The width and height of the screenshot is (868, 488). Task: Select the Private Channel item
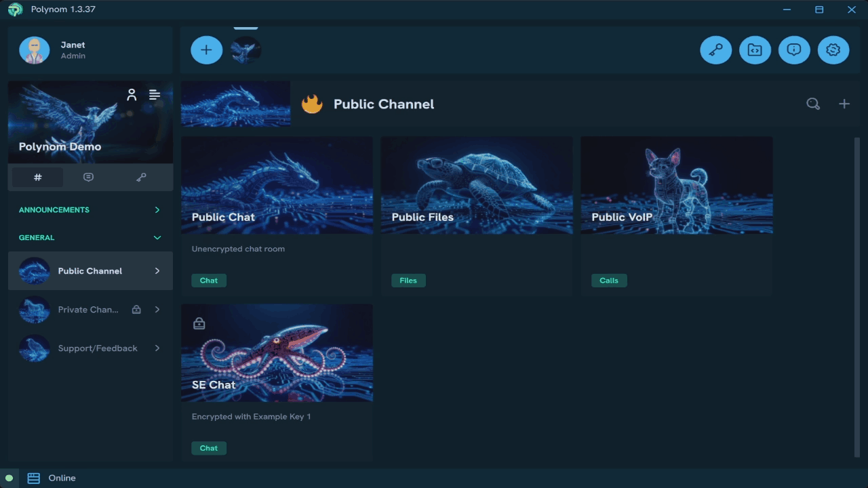[x=88, y=310]
